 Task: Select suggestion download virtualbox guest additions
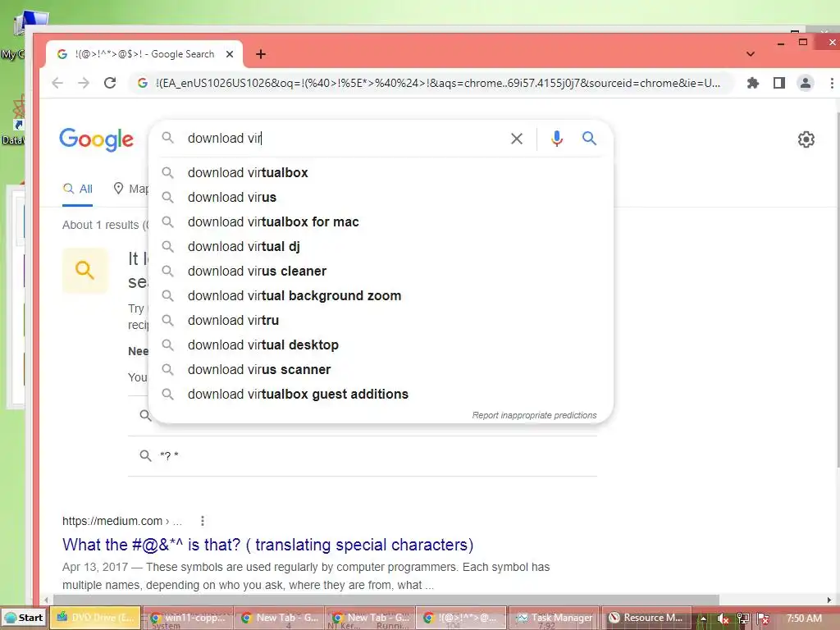coord(381,395)
